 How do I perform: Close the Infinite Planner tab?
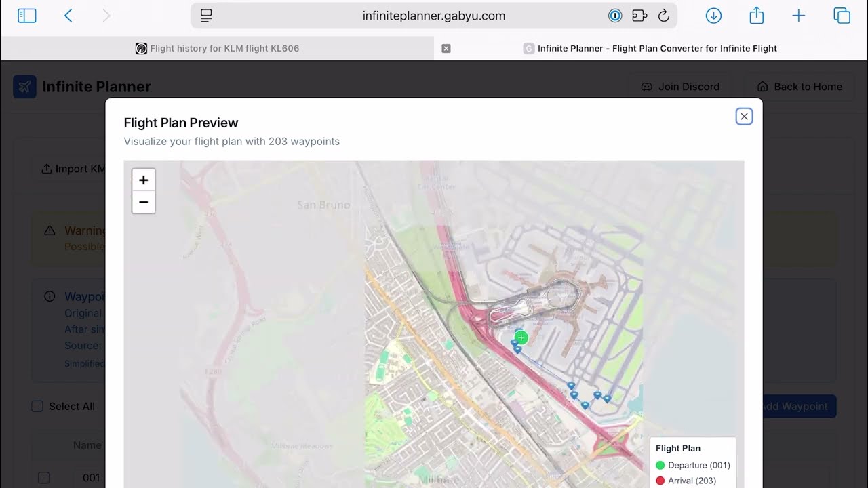(x=446, y=48)
